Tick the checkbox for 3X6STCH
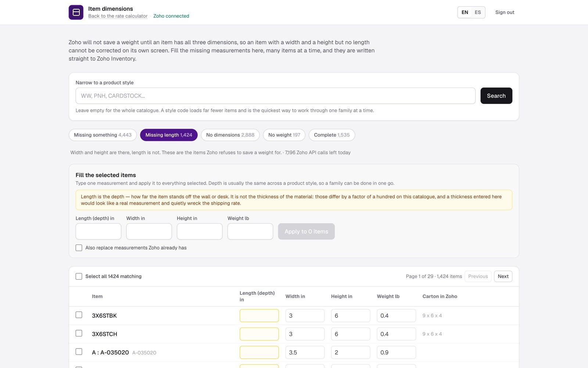Screen dimensions: 588x368 [x=79, y=333]
